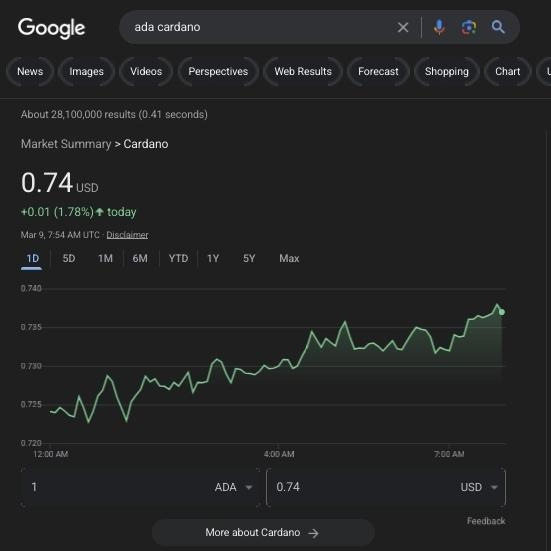
Task: Go to Google home via the logo
Action: point(51,28)
